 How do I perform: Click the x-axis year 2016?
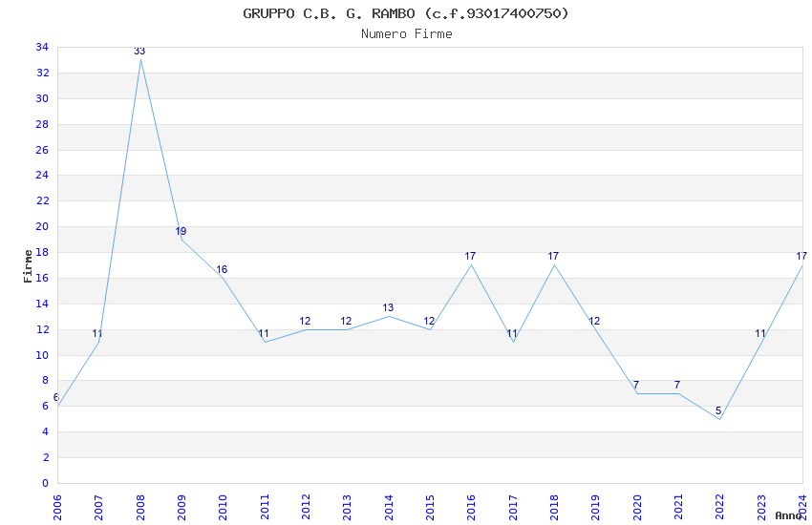tap(471, 508)
